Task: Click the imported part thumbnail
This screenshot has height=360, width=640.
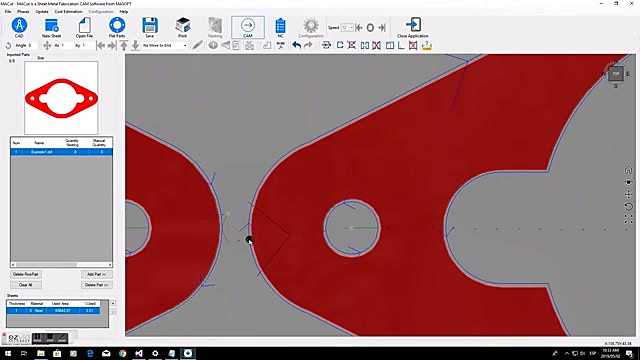Action: pyautogui.click(x=61, y=98)
